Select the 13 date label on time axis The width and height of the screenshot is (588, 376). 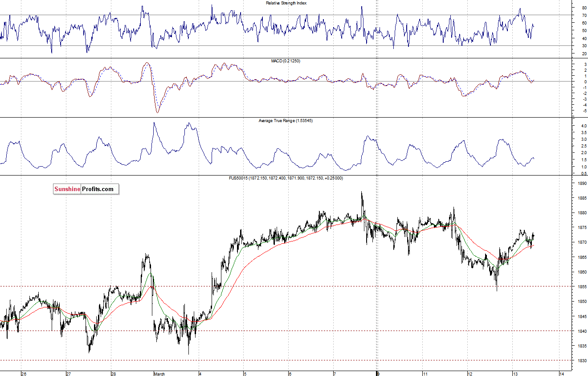[514, 374]
